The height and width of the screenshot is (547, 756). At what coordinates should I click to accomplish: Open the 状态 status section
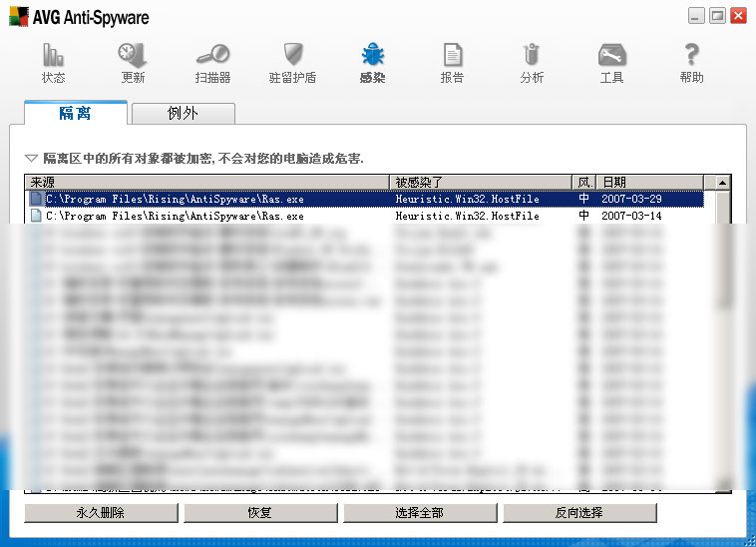point(53,63)
